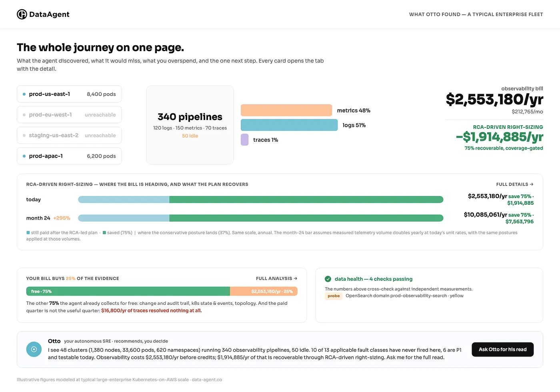Select the prod-us-east-1 cluster card
The width and height of the screenshot is (560, 392).
point(69,94)
